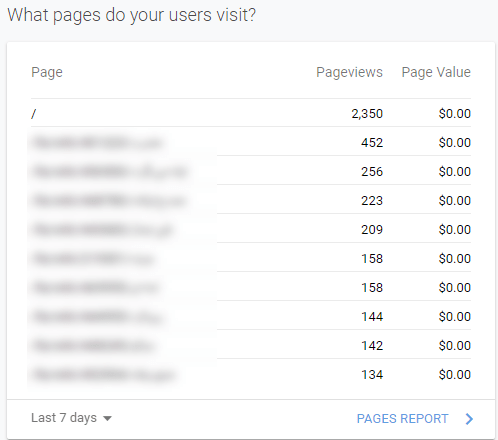Click the blurred page link in the 209 row
The width and height of the screenshot is (498, 440).
click(102, 230)
